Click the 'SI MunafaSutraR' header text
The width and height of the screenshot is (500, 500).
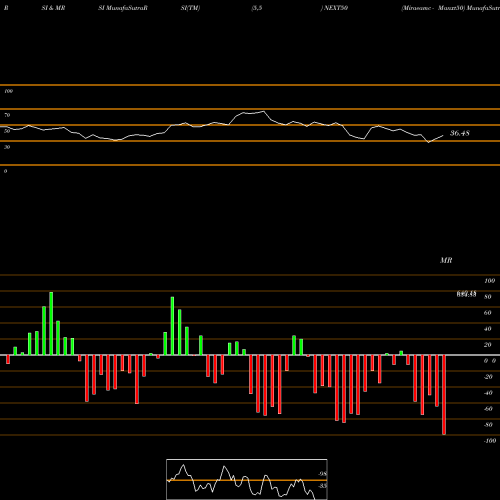tap(123, 8)
